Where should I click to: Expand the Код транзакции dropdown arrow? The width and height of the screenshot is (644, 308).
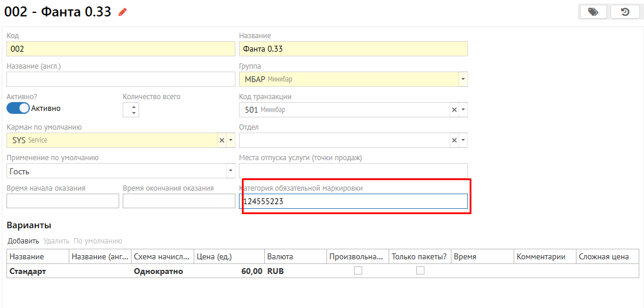click(463, 110)
